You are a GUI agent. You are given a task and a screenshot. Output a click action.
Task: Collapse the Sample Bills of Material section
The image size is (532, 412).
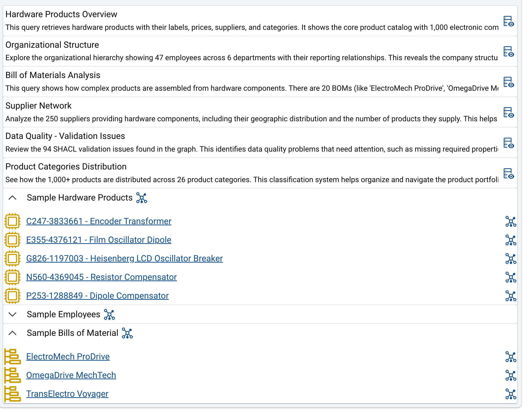[12, 333]
